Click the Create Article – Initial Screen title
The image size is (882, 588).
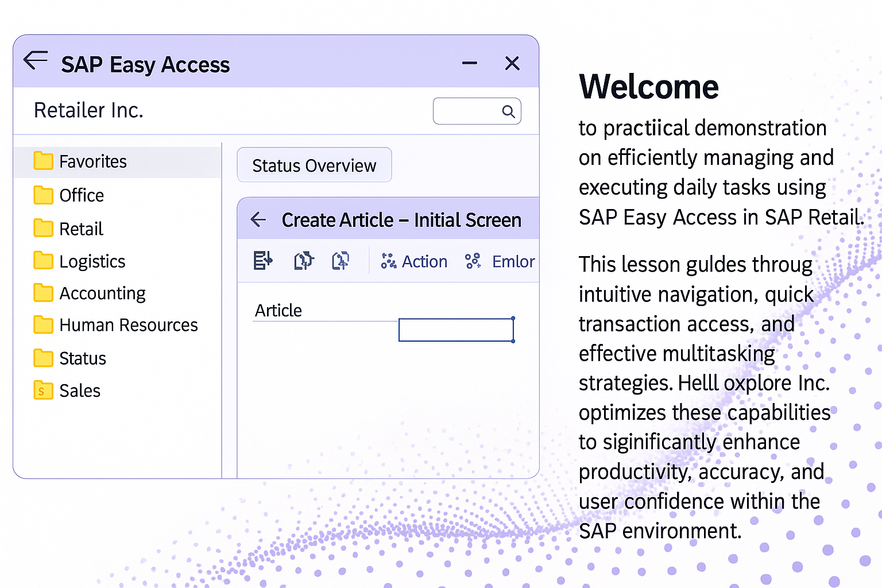click(x=401, y=220)
